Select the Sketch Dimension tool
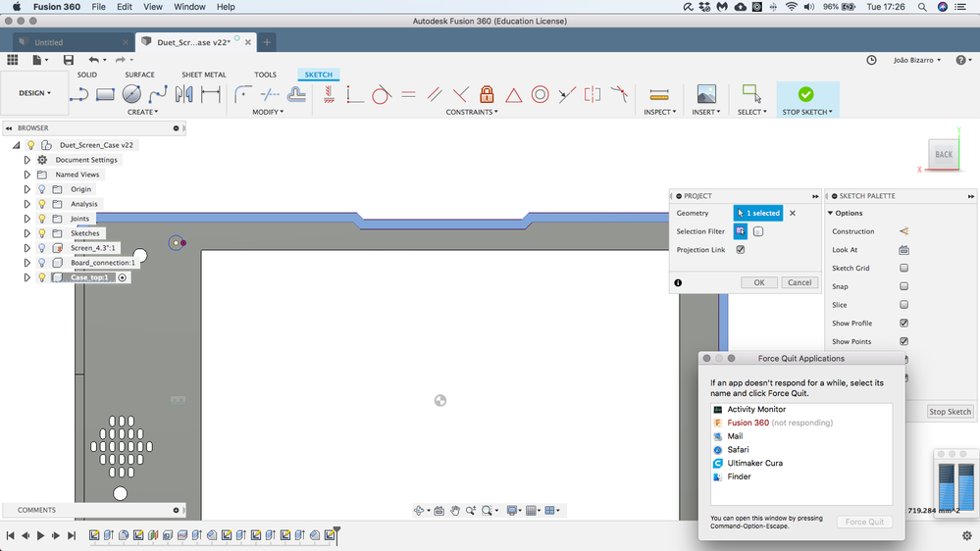The image size is (980, 551). pos(211,94)
